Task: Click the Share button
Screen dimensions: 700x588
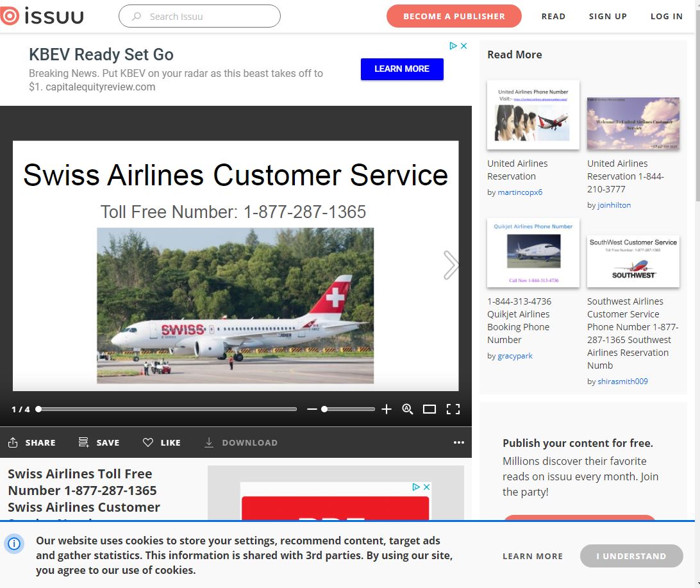Action: (x=31, y=442)
